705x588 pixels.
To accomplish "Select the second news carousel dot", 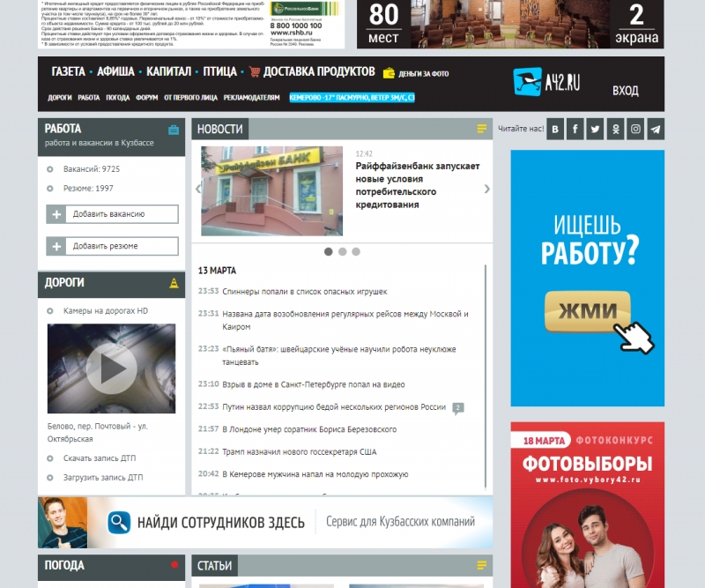I will pos(342,251).
